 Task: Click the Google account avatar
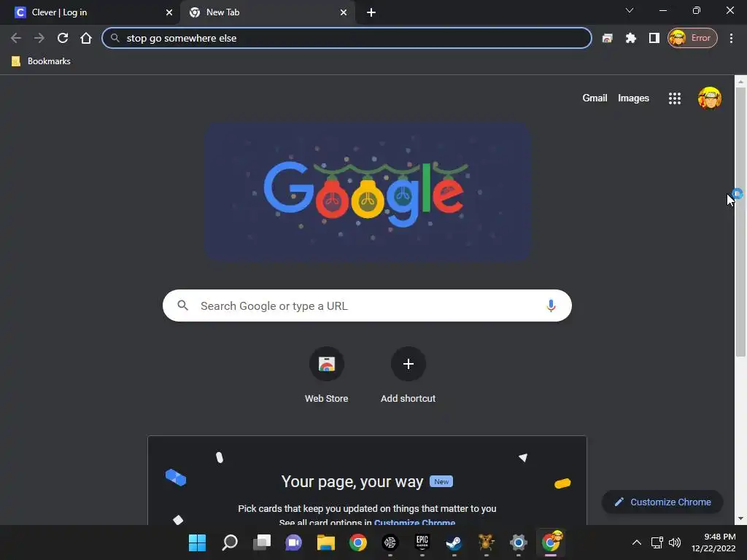[x=709, y=98]
